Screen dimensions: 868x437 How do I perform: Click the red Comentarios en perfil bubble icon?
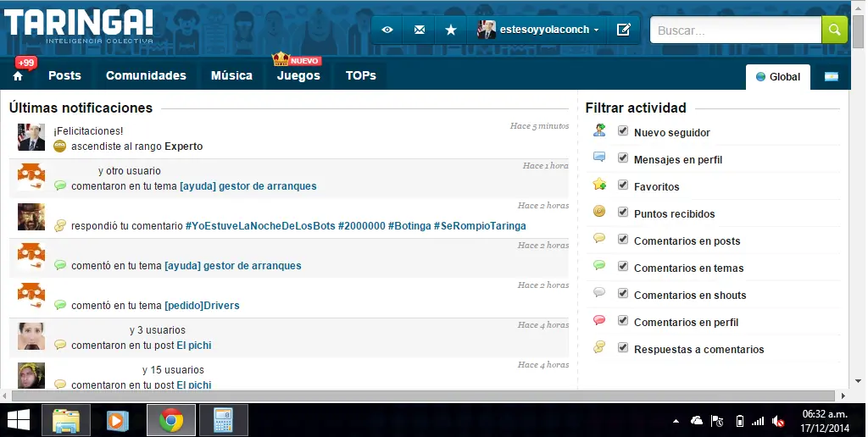599,320
